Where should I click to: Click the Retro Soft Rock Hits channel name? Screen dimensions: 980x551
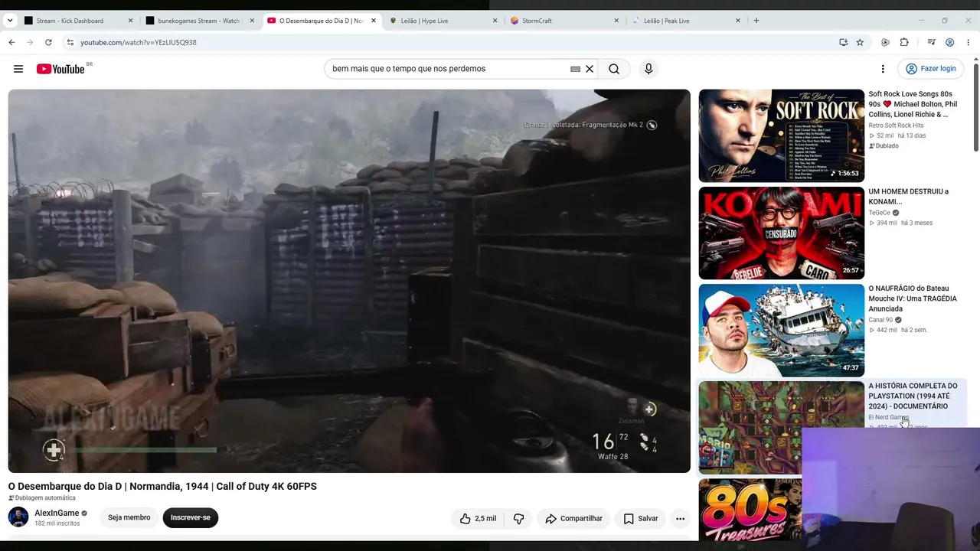[x=896, y=126]
